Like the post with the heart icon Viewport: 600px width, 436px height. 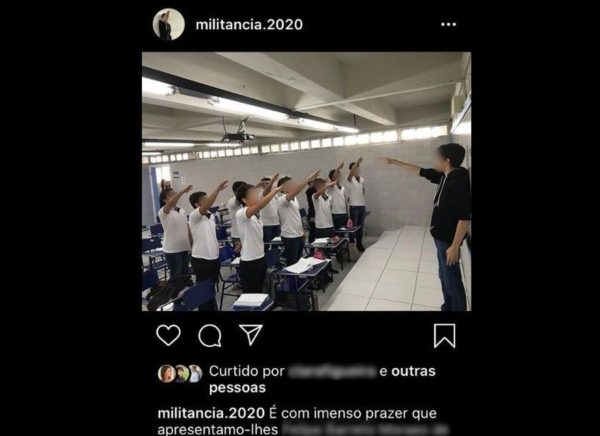click(168, 335)
